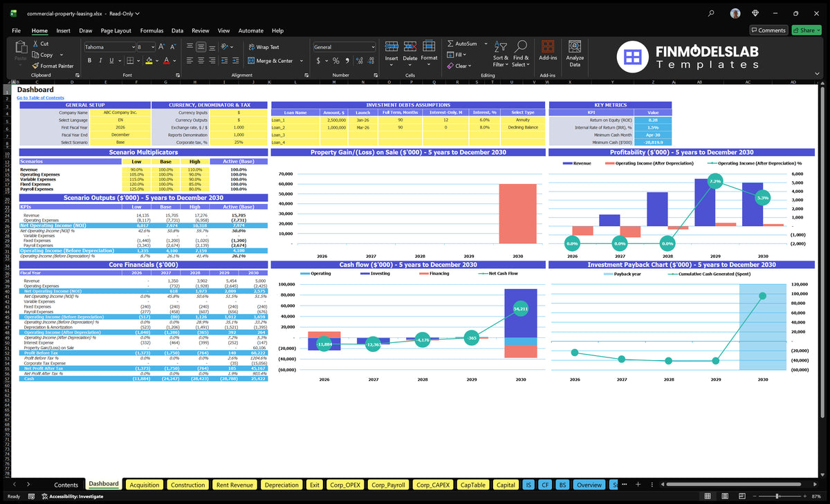This screenshot has height=504, width=830.
Task: Follow the Go to Table of Contents link
Action: click(x=41, y=97)
